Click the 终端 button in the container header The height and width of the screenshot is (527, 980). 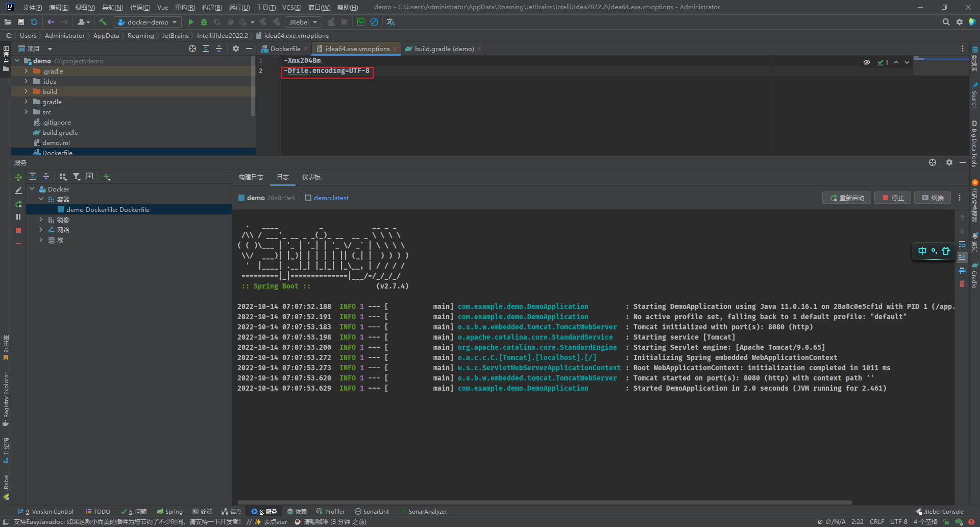[x=933, y=198]
